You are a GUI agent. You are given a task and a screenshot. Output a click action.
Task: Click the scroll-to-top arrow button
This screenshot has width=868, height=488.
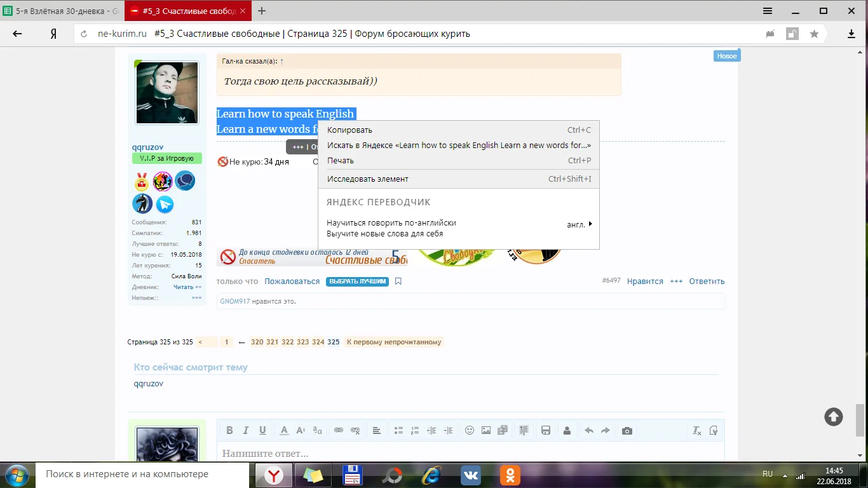pyautogui.click(x=834, y=417)
